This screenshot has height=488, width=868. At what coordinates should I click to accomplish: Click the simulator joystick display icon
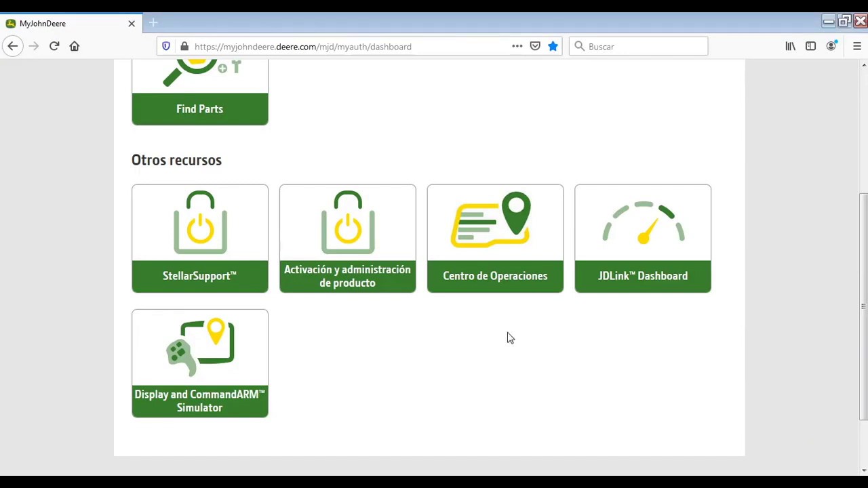click(x=201, y=347)
